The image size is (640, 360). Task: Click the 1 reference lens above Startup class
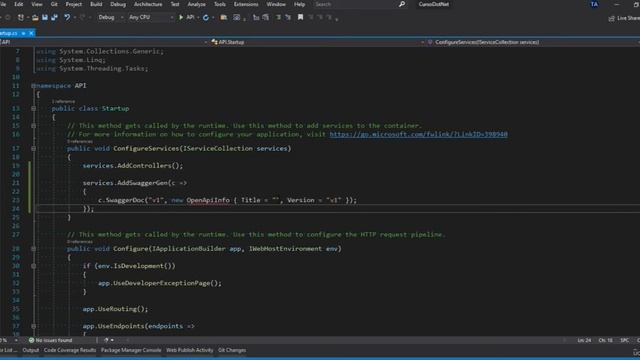[63, 101]
